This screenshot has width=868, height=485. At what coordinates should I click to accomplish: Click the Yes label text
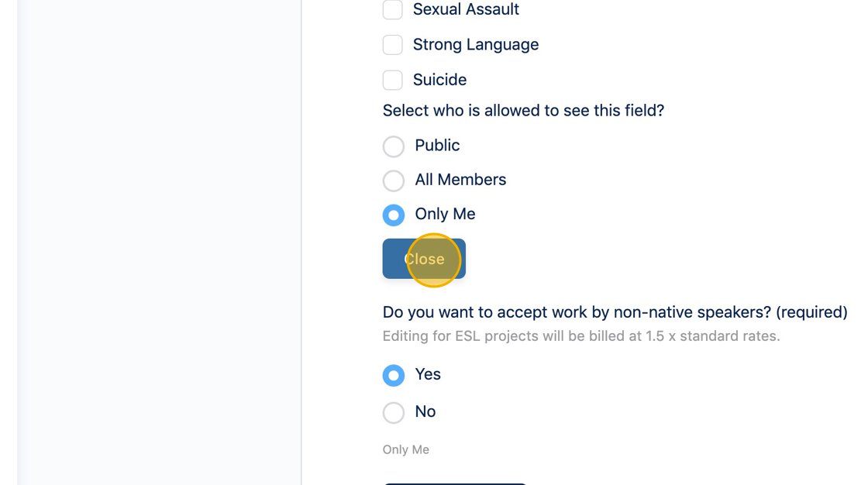pyautogui.click(x=428, y=374)
